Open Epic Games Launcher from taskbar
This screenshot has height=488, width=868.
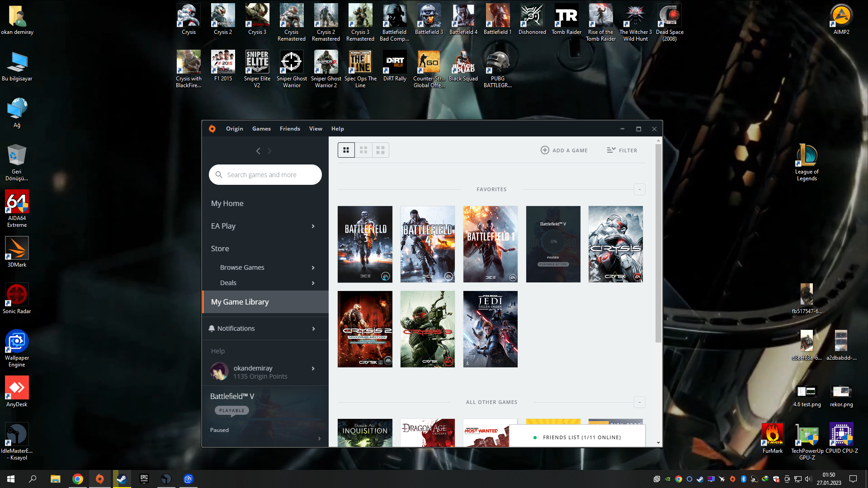click(x=144, y=479)
